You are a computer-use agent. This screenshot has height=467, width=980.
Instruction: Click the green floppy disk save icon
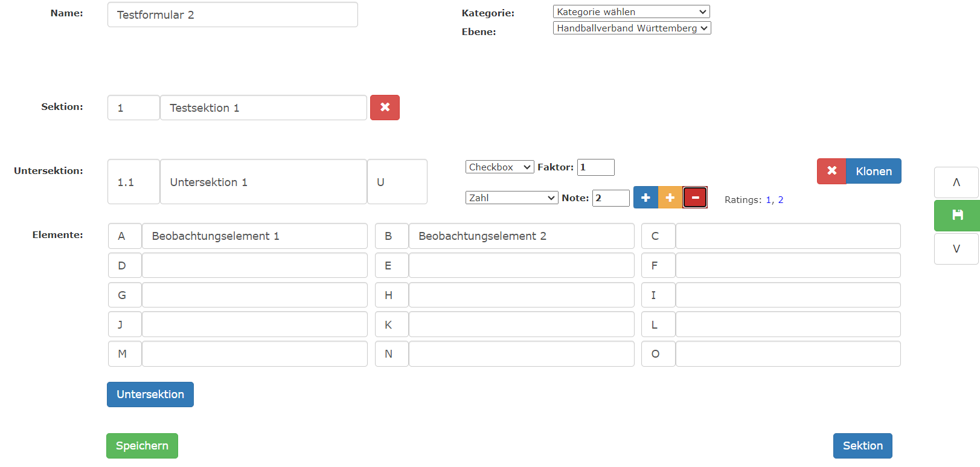point(957,215)
